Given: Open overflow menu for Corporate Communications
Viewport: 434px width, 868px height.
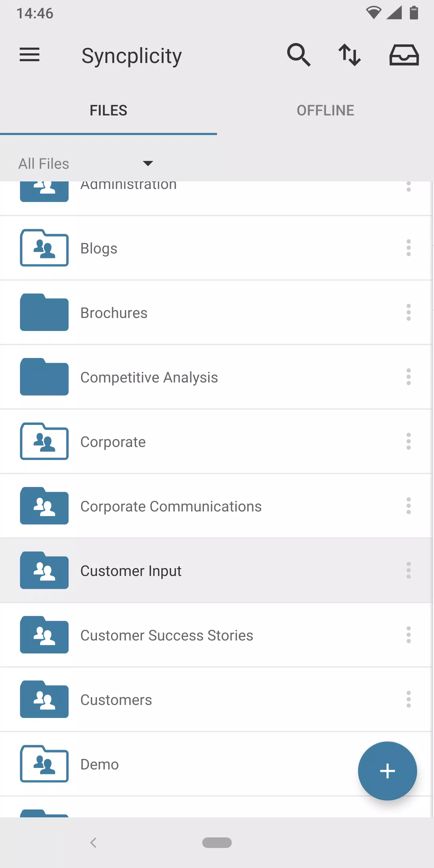Looking at the screenshot, I should (x=408, y=506).
